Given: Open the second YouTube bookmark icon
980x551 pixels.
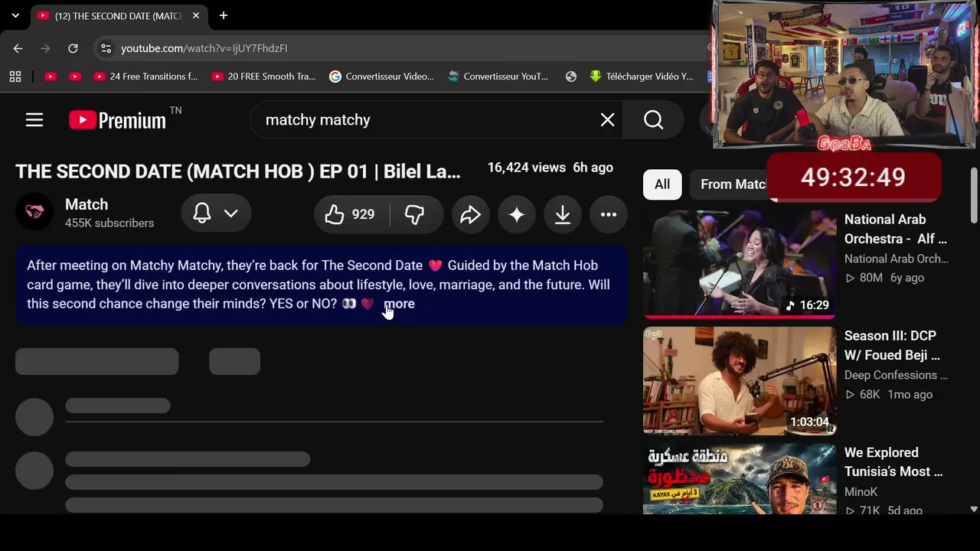Looking at the screenshot, I should pyautogui.click(x=75, y=77).
